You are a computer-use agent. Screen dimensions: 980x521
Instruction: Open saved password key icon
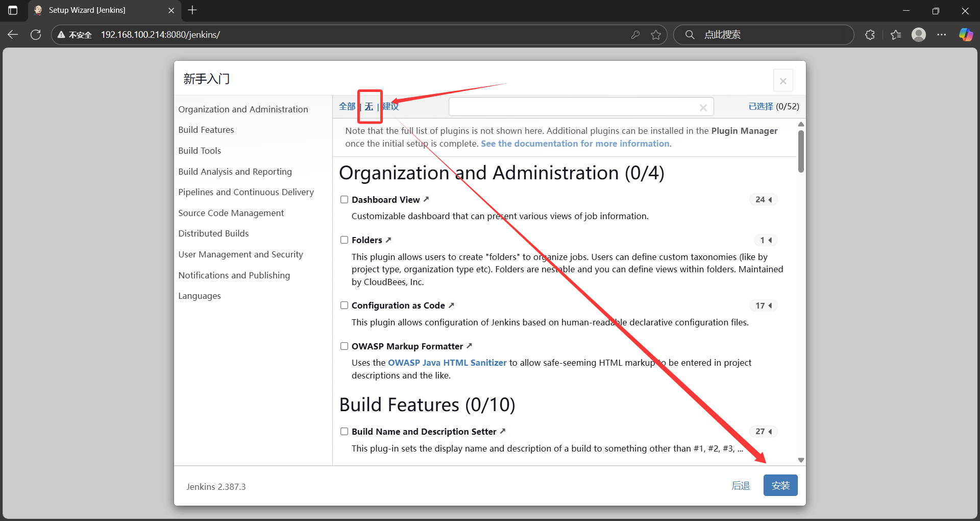coord(635,35)
